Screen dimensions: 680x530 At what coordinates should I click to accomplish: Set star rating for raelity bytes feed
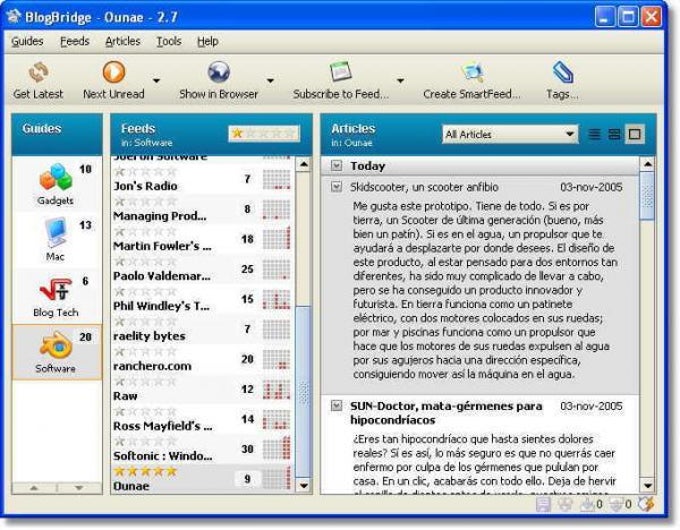coord(145,322)
